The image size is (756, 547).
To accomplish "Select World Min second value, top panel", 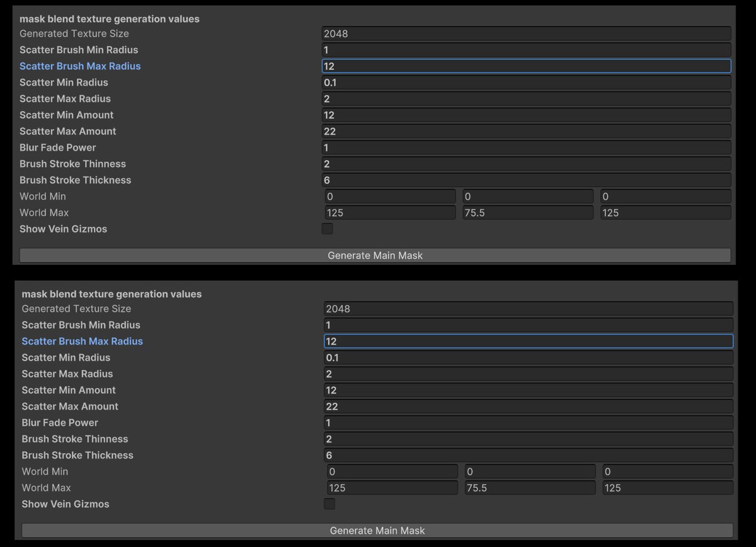I will (528, 197).
